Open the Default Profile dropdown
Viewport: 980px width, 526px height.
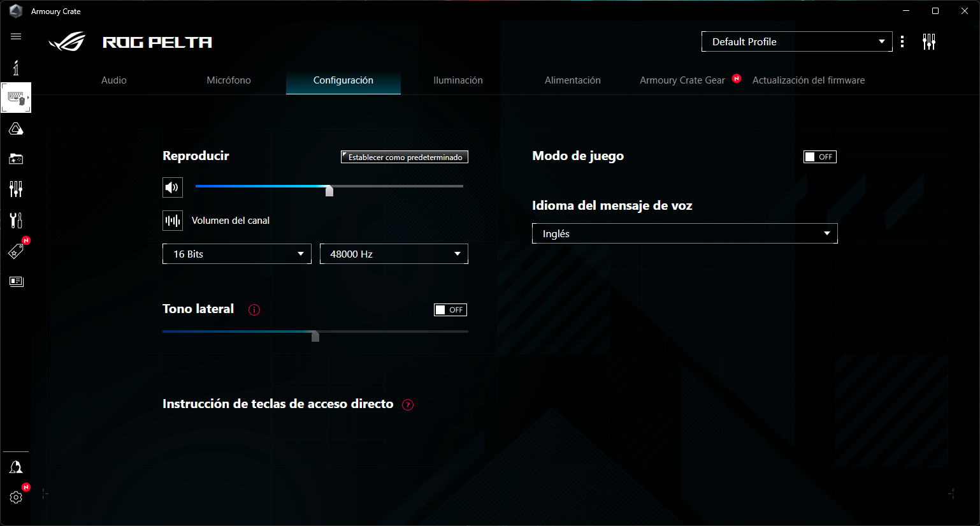(797, 41)
